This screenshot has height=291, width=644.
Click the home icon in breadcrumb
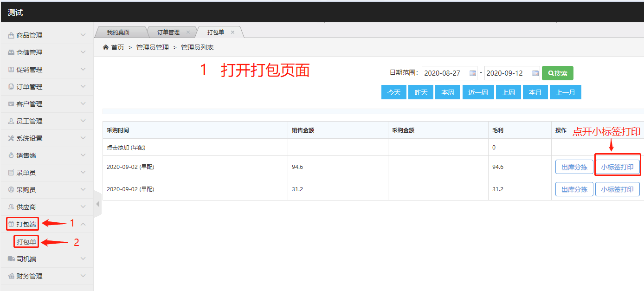click(x=106, y=47)
